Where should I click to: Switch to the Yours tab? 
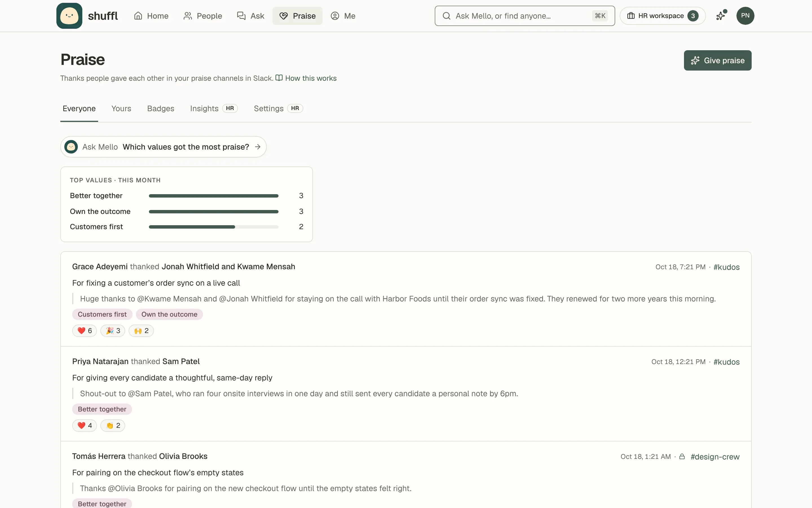121,109
